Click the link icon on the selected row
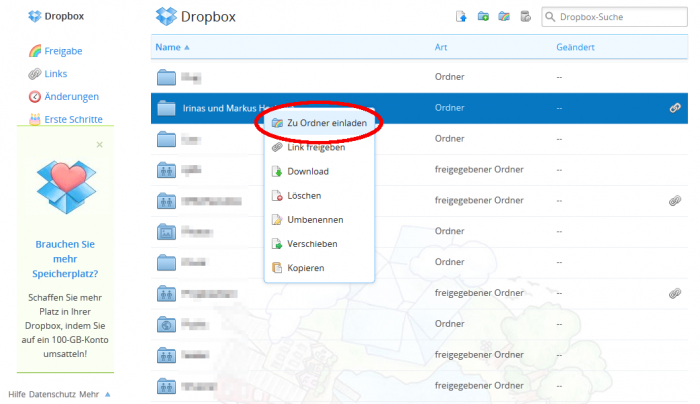This screenshot has width=700, height=404. coord(675,107)
